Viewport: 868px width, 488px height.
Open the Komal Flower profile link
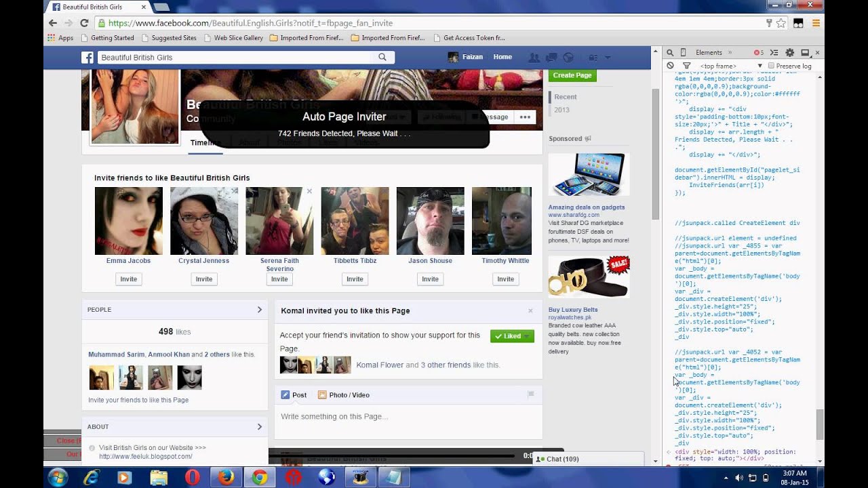[380, 365]
